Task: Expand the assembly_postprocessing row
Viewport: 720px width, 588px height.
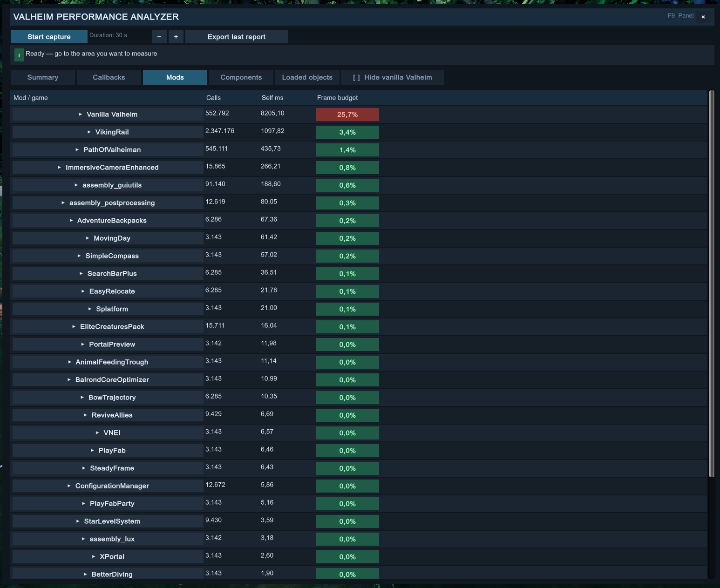Action: click(x=108, y=203)
